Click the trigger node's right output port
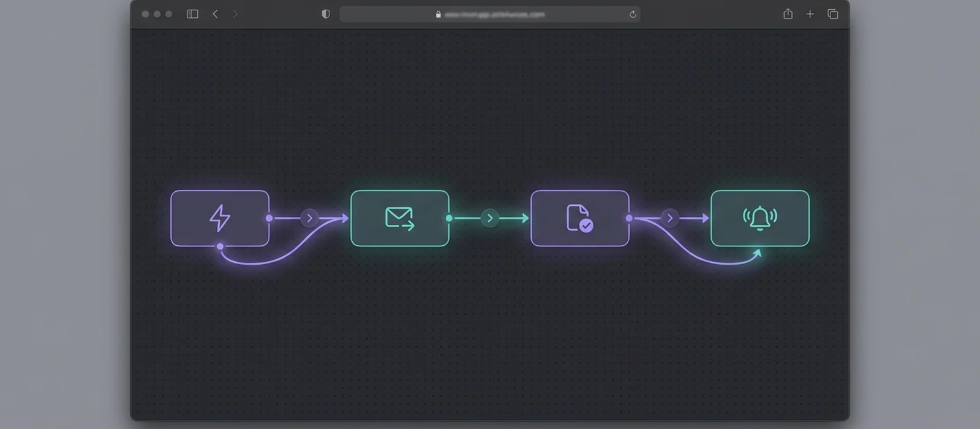Viewport: 980px width, 429px height. pos(269,218)
